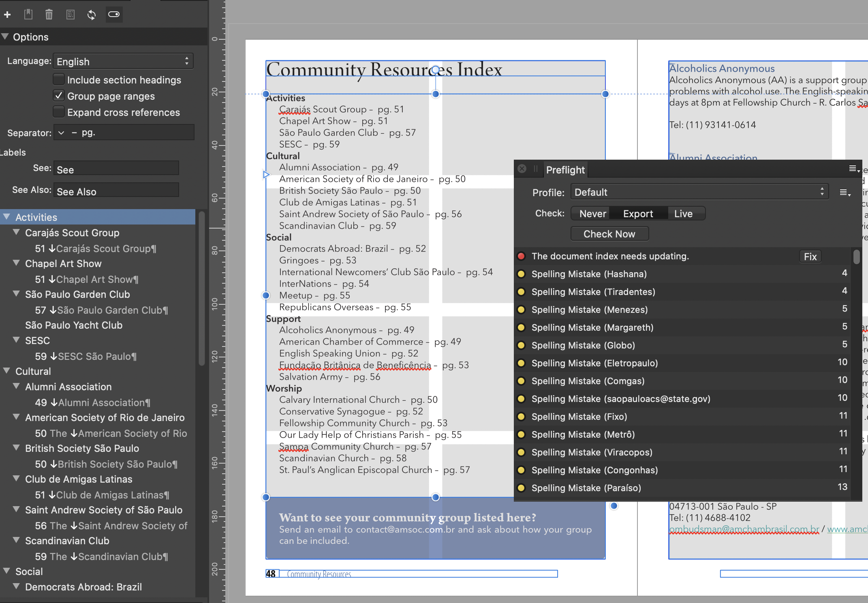Screen dimensions: 868x603
Task: Click Fix for the index update warning
Action: click(810, 257)
